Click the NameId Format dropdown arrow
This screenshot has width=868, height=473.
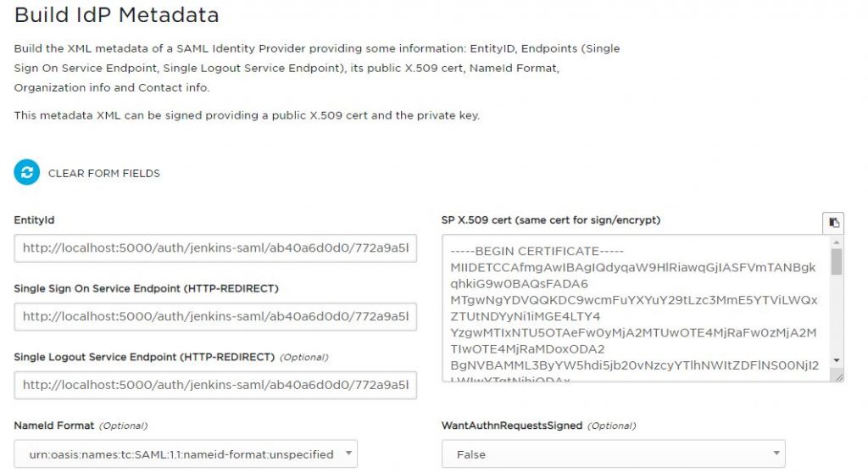tap(348, 453)
